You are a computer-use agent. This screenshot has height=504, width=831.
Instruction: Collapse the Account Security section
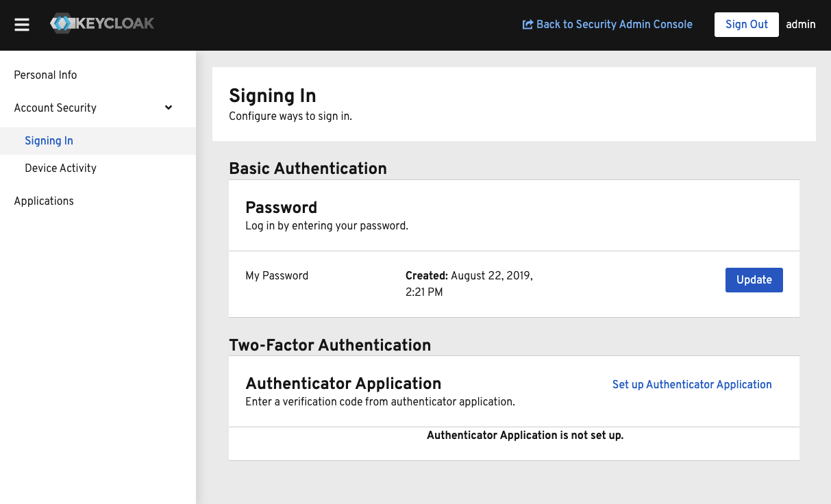point(168,108)
